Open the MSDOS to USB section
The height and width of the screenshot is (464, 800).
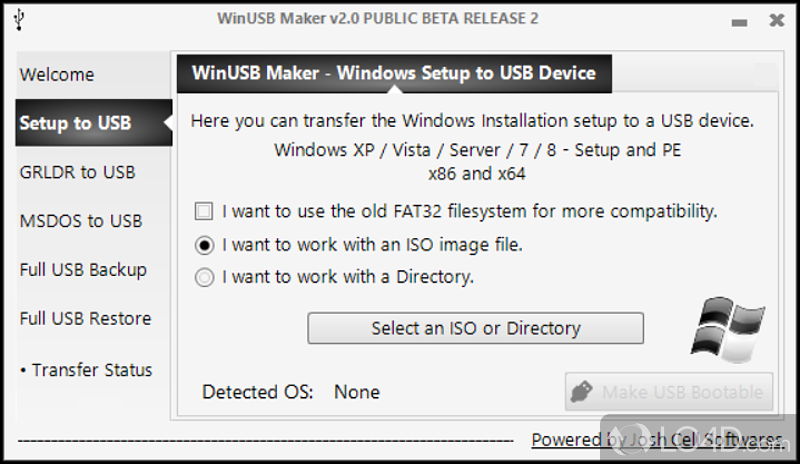click(81, 221)
